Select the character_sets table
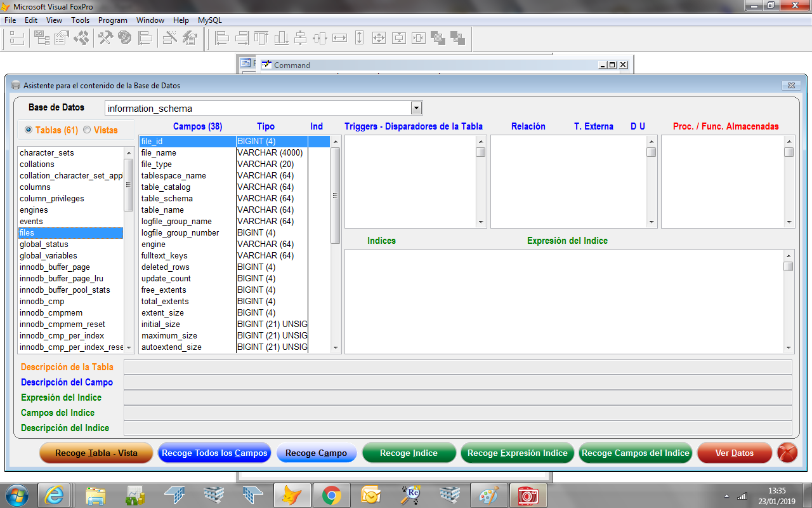Viewport: 812px width, 508px height. tap(70, 153)
